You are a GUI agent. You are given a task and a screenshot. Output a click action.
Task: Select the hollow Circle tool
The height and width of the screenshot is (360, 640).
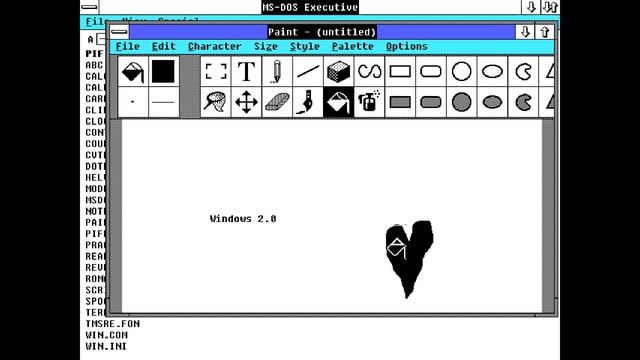click(x=462, y=71)
